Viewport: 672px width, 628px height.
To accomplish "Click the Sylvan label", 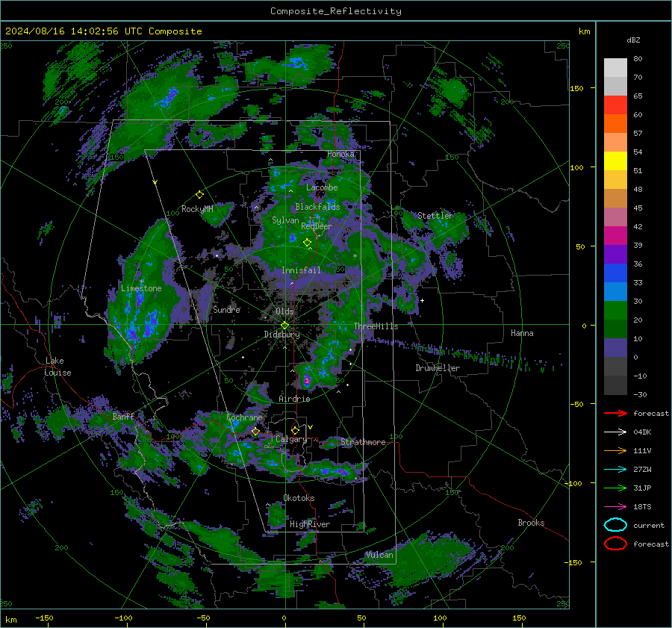I will (285, 220).
